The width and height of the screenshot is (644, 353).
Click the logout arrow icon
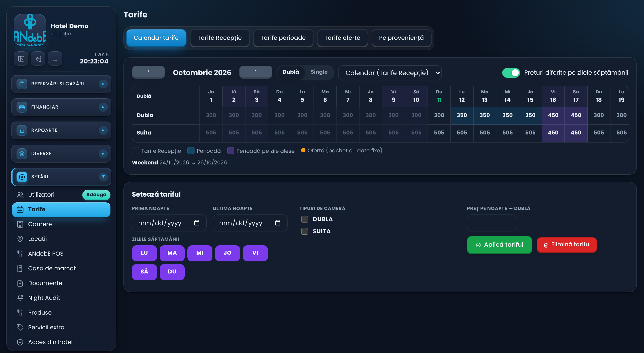point(38,59)
